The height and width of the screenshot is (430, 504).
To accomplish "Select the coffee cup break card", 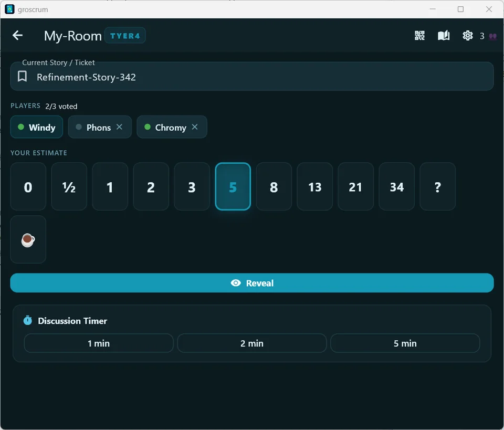I will coord(28,239).
